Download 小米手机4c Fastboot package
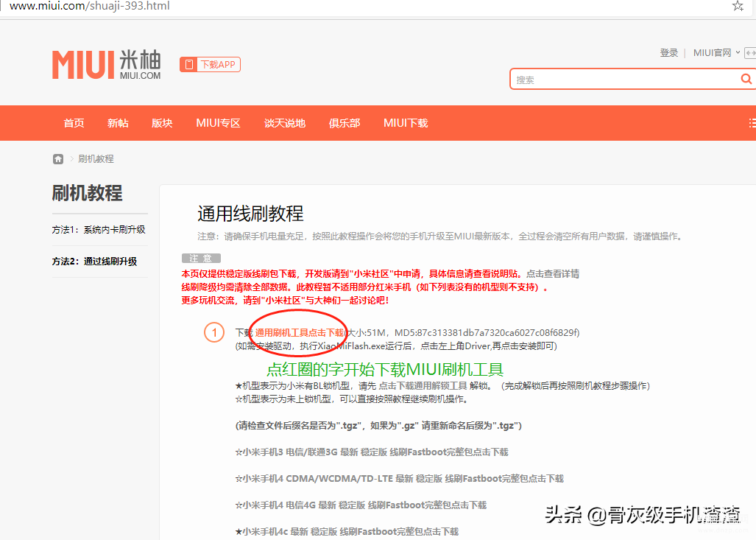756x540 pixels. coord(347,532)
